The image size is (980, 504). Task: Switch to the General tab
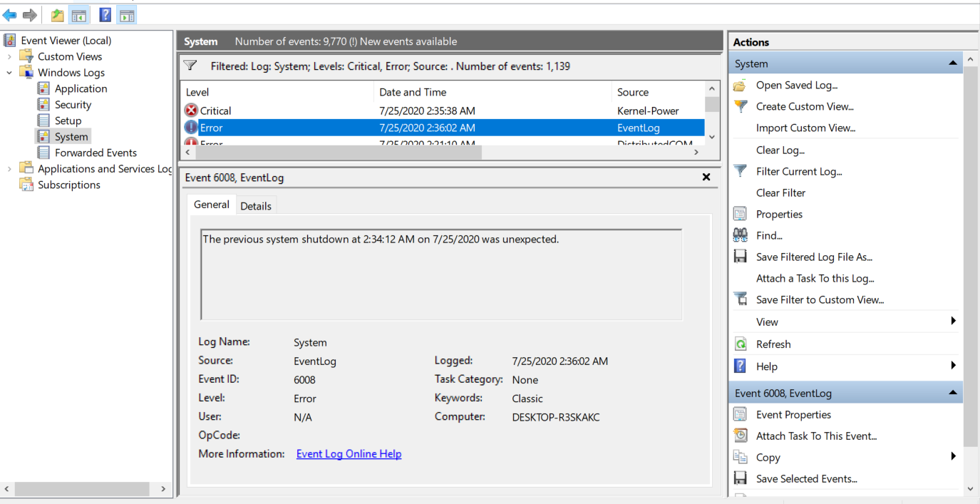point(212,205)
